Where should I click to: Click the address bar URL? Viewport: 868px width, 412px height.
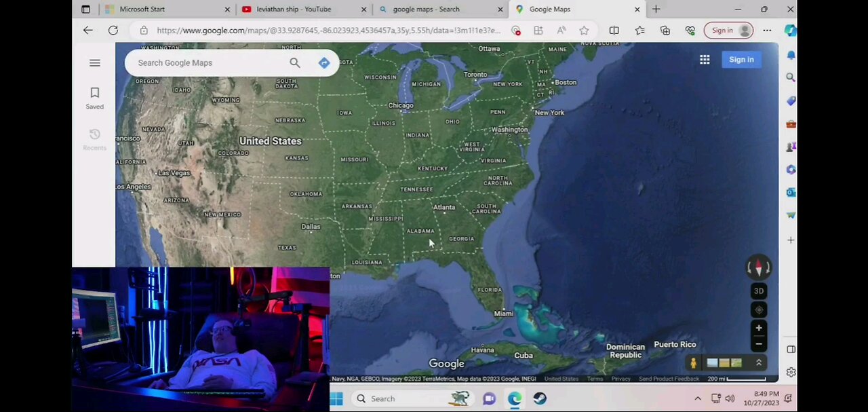[328, 31]
